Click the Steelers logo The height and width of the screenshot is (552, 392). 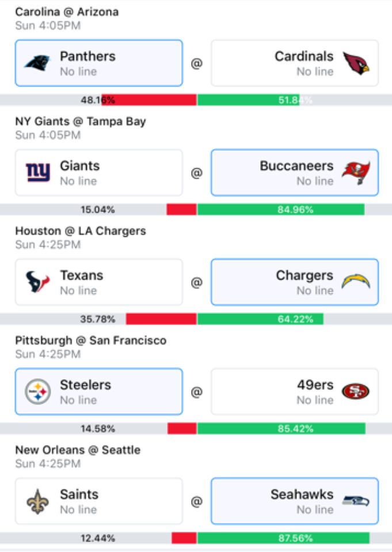[37, 391]
